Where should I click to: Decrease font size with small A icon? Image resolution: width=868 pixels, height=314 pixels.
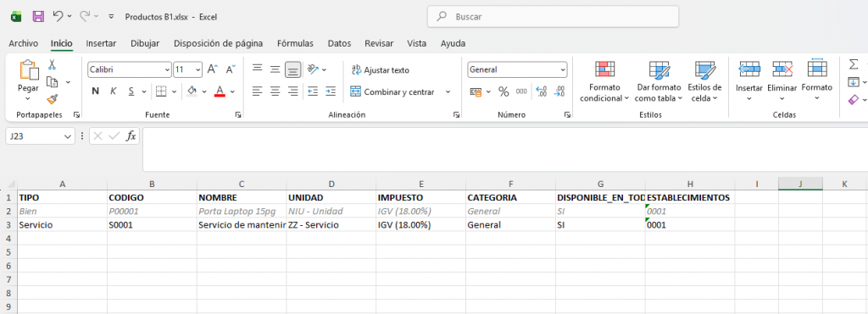[x=231, y=69]
